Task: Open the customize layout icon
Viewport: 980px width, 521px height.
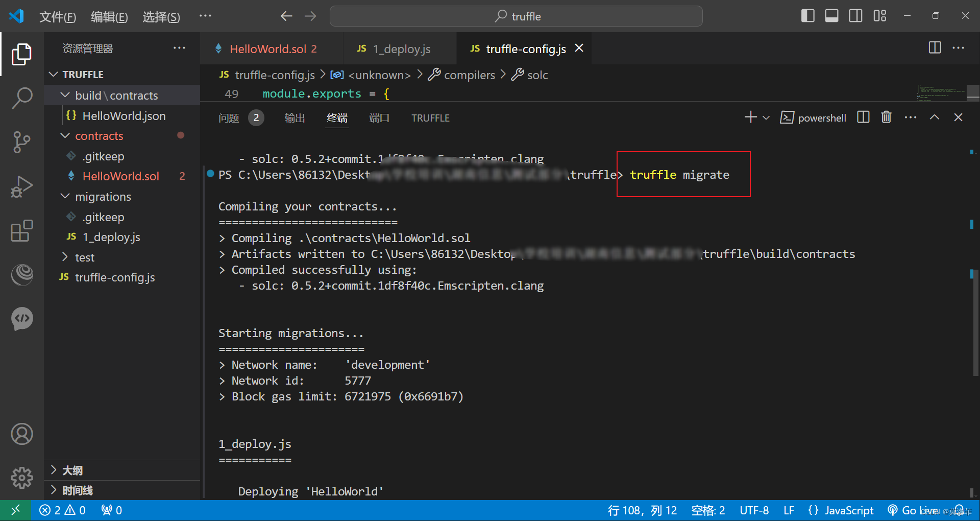Action: coord(880,16)
